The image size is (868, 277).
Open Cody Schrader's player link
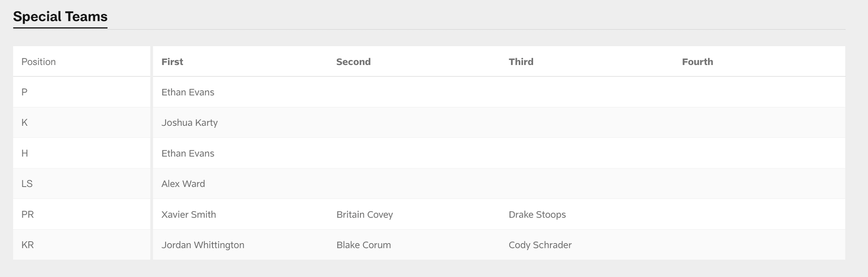coord(540,245)
